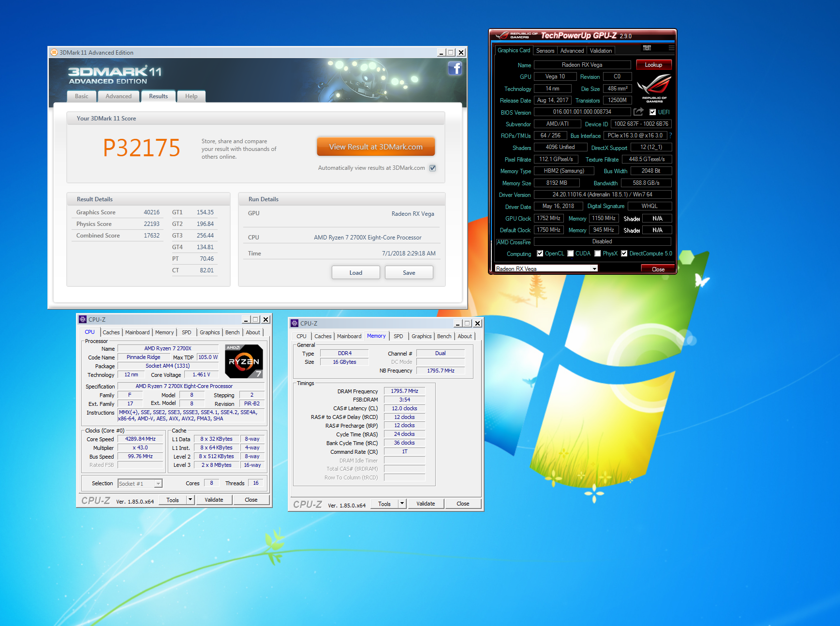This screenshot has height=626, width=840.
Task: Click the Save button in Run Details
Action: click(409, 273)
